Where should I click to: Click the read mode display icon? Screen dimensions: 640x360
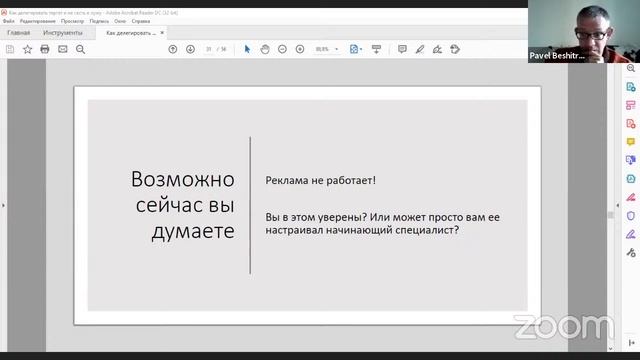376,49
